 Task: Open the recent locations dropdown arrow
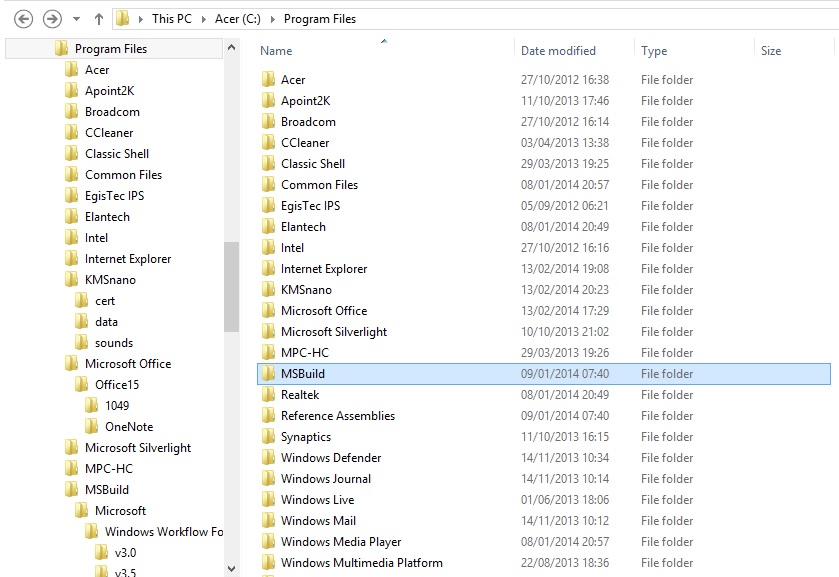(x=77, y=19)
